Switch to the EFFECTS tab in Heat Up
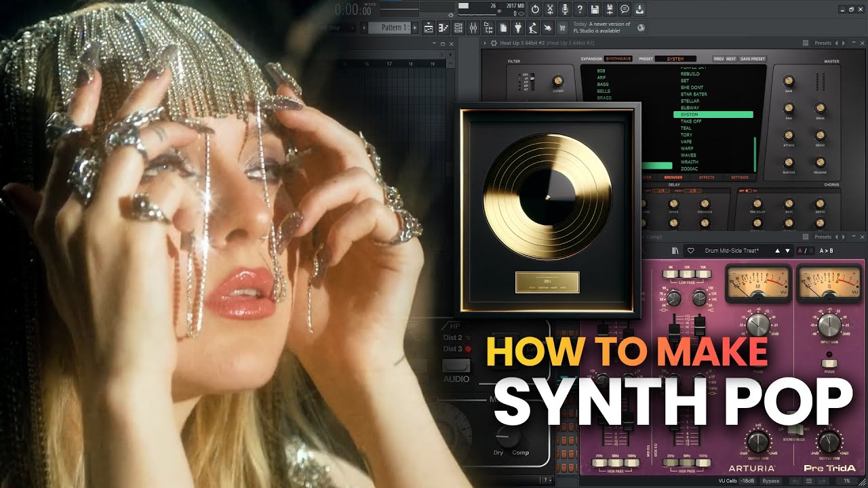The image size is (868, 488). tap(707, 178)
